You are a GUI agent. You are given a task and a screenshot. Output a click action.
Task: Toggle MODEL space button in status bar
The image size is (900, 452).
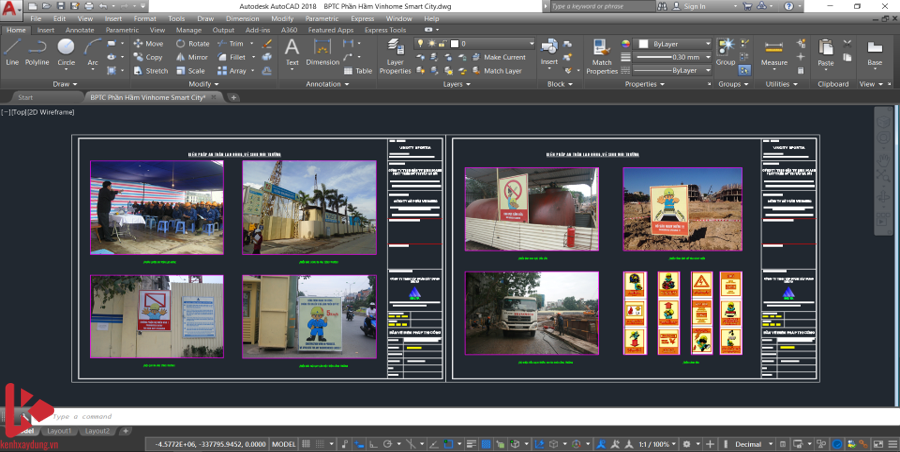click(x=285, y=443)
